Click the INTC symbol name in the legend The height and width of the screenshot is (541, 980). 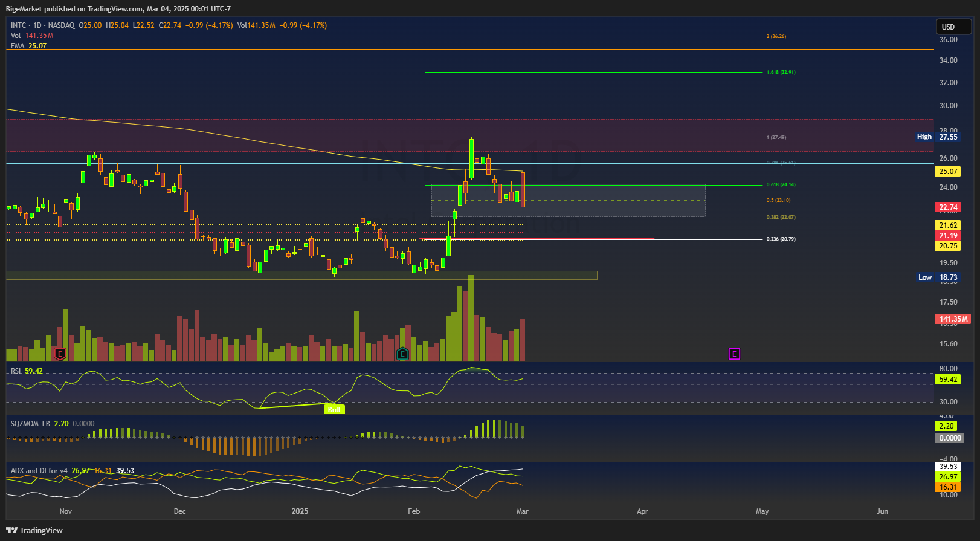(x=19, y=25)
